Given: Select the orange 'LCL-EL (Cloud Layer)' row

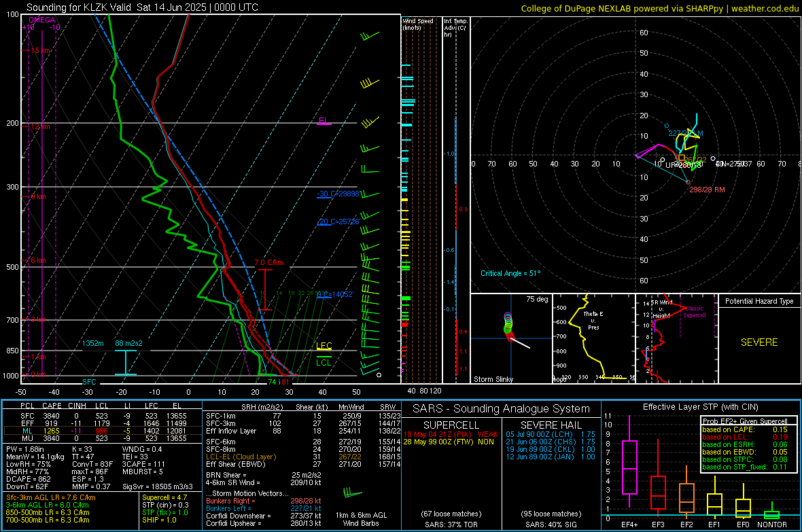Looking at the screenshot, I should (303, 457).
